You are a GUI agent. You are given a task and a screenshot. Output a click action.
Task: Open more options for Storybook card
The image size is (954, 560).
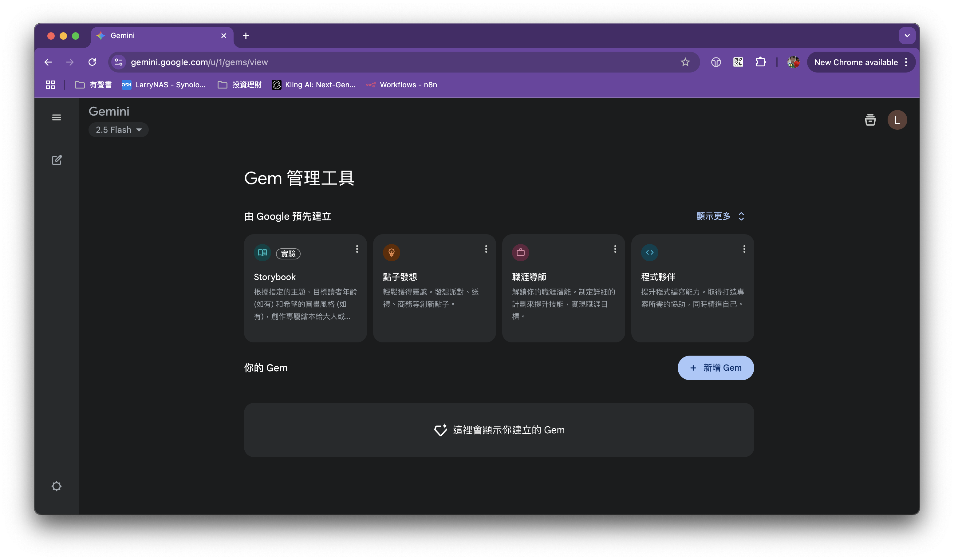357,249
